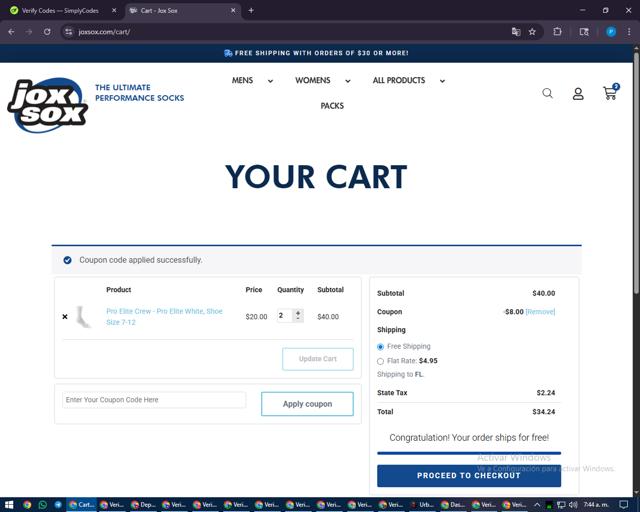Open the shopping cart icon in header
The width and height of the screenshot is (640, 512).
(x=610, y=92)
